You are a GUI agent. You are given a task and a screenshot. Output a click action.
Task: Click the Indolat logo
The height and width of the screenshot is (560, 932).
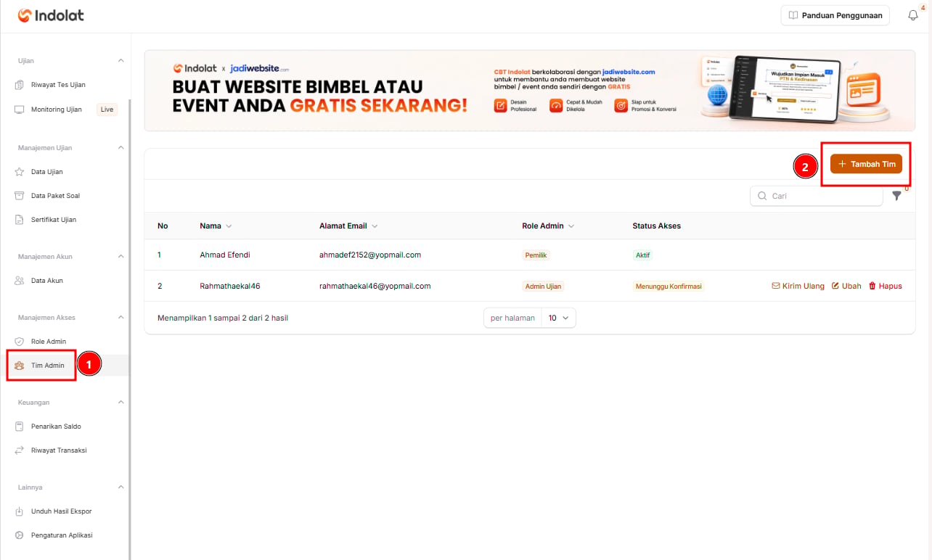pyautogui.click(x=51, y=15)
